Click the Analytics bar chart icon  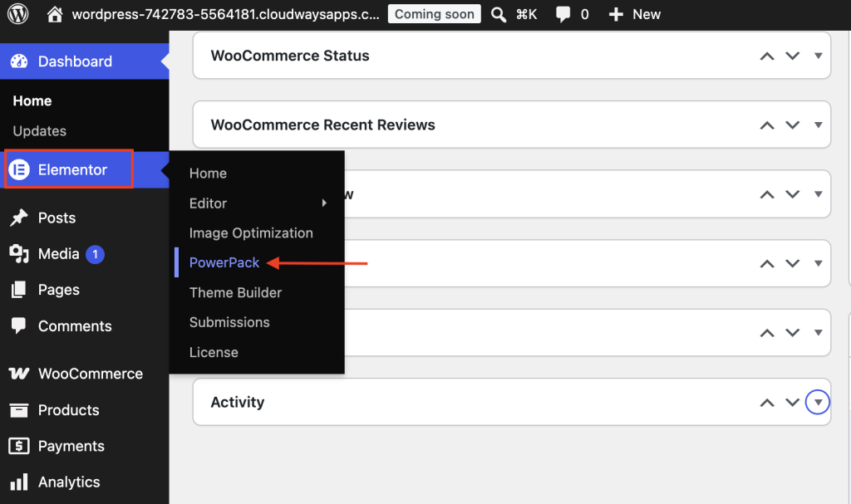click(19, 482)
